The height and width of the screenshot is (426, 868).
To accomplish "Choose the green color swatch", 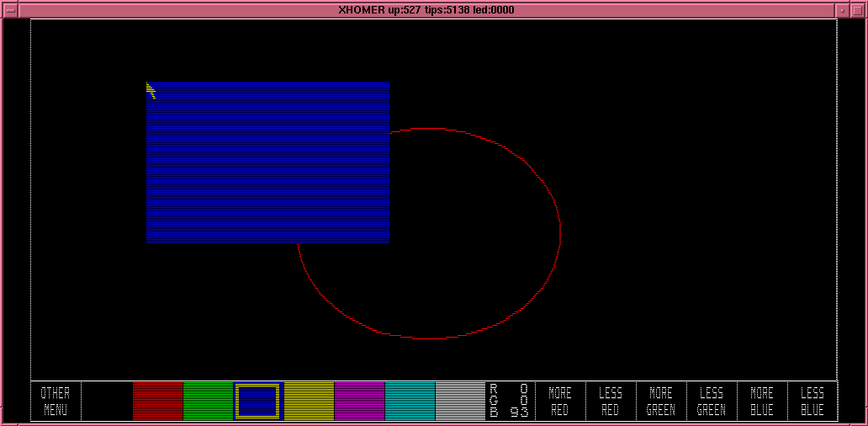I will (x=208, y=402).
